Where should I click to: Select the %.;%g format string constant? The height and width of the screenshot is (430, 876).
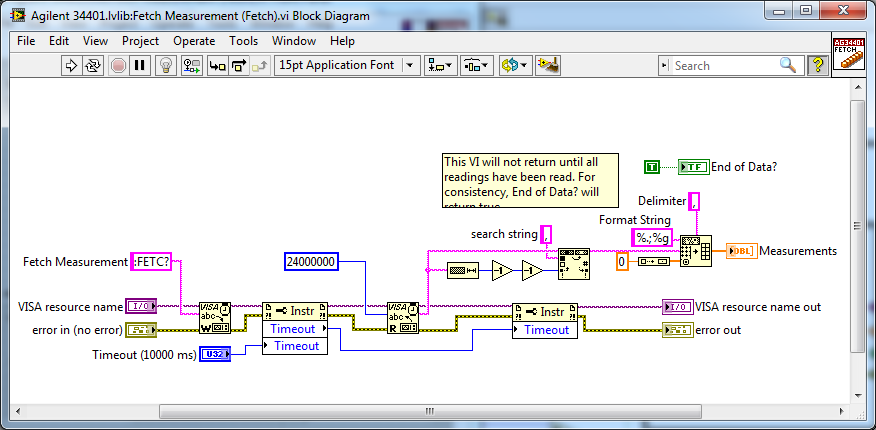tap(652, 237)
